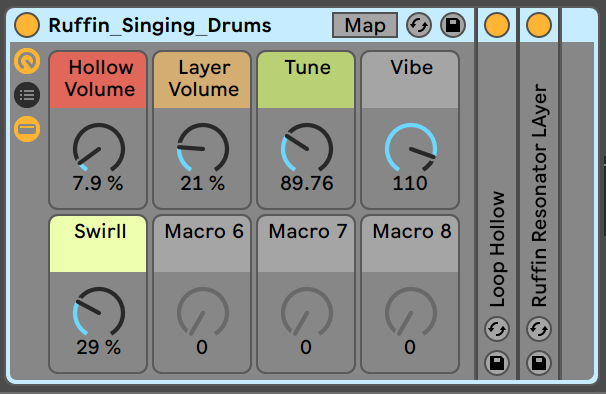Select the Vibe macro label
The height and width of the screenshot is (394, 606).
click(x=410, y=80)
